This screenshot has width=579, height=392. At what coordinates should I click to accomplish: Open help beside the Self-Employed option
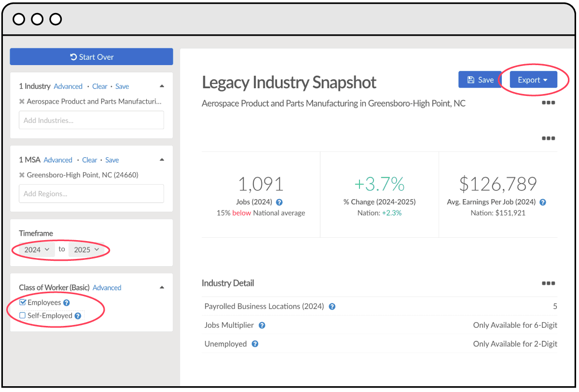click(x=78, y=315)
